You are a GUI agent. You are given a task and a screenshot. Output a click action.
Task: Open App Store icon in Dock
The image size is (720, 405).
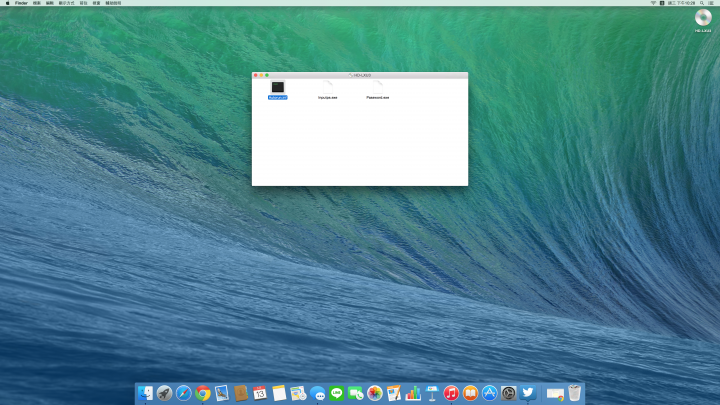489,393
